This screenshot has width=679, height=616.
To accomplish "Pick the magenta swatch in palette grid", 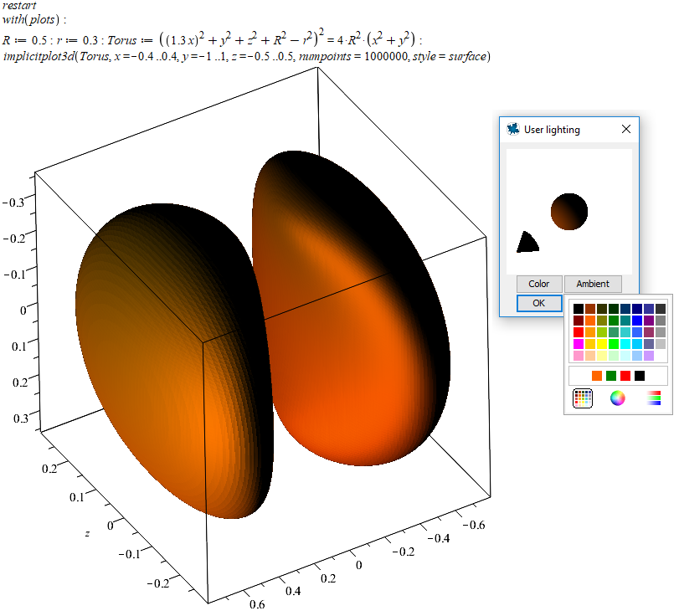I will click(579, 344).
